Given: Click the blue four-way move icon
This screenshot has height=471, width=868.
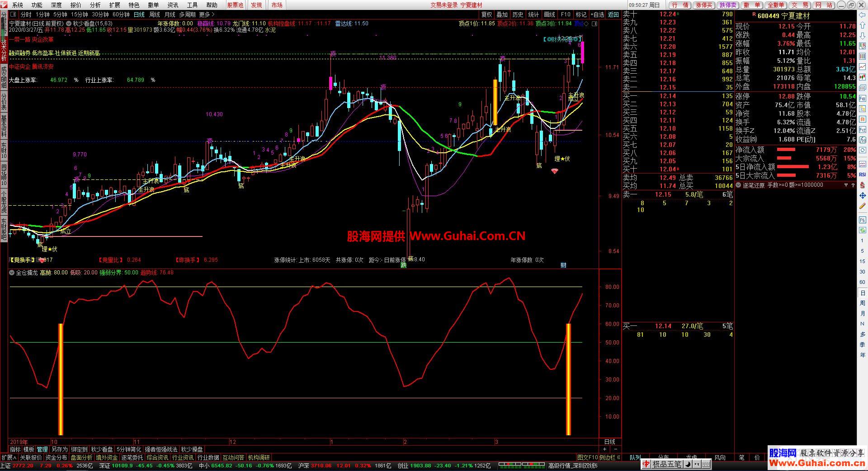Looking at the screenshot, I should 863,196.
